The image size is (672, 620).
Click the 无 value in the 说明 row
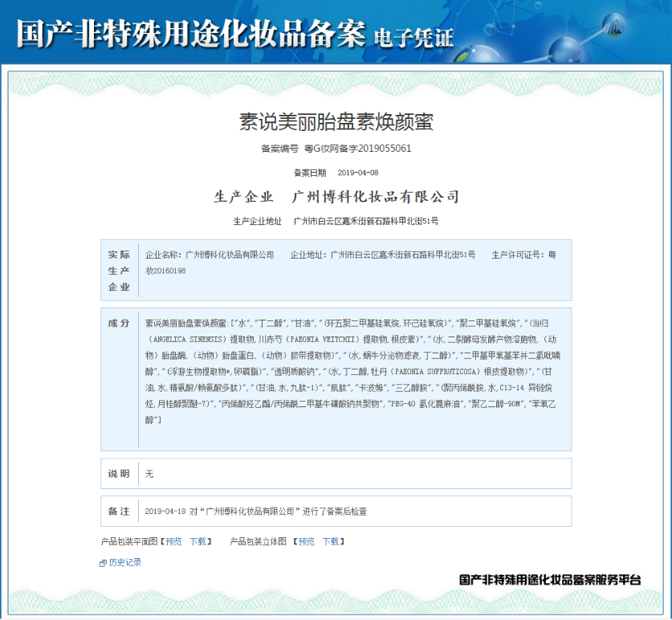pos(149,473)
